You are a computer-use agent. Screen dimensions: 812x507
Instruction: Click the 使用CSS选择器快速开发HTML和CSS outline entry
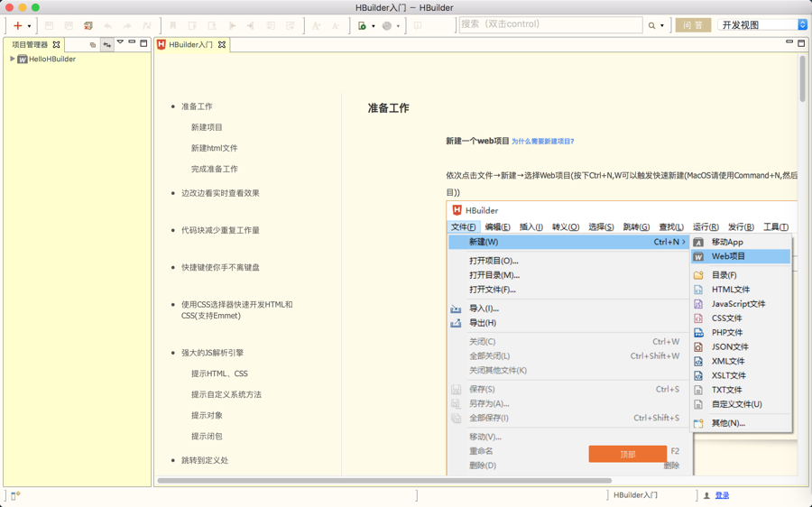point(236,310)
